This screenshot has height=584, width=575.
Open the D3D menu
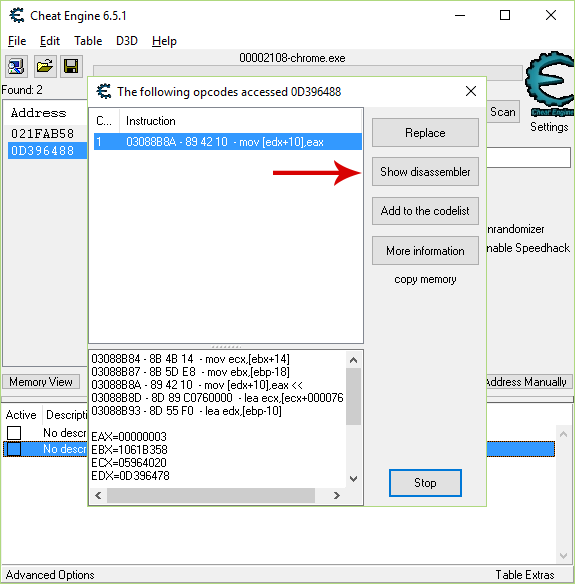click(x=127, y=41)
